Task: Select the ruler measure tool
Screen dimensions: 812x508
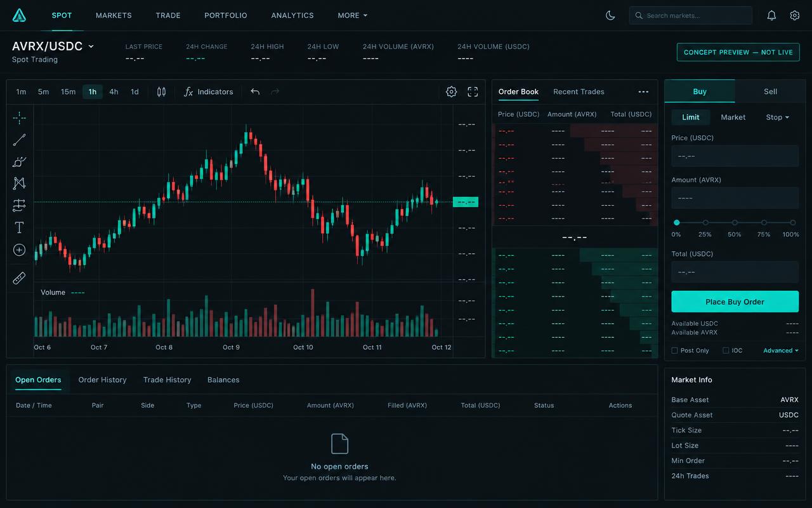Action: click(19, 278)
